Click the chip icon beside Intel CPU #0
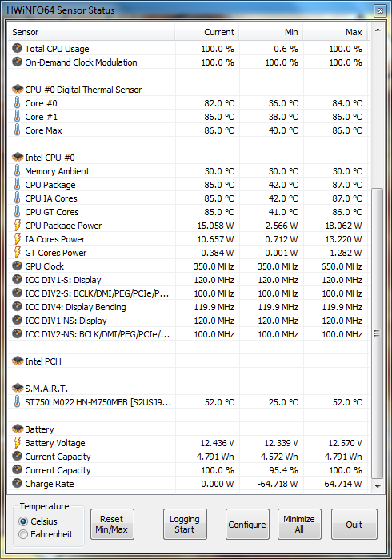The image size is (392, 559). coord(18,157)
